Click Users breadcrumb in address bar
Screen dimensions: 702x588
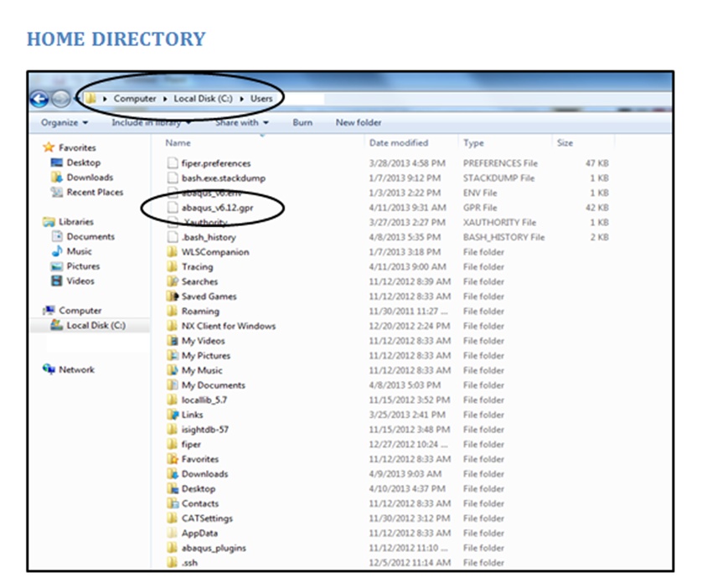pos(261,99)
